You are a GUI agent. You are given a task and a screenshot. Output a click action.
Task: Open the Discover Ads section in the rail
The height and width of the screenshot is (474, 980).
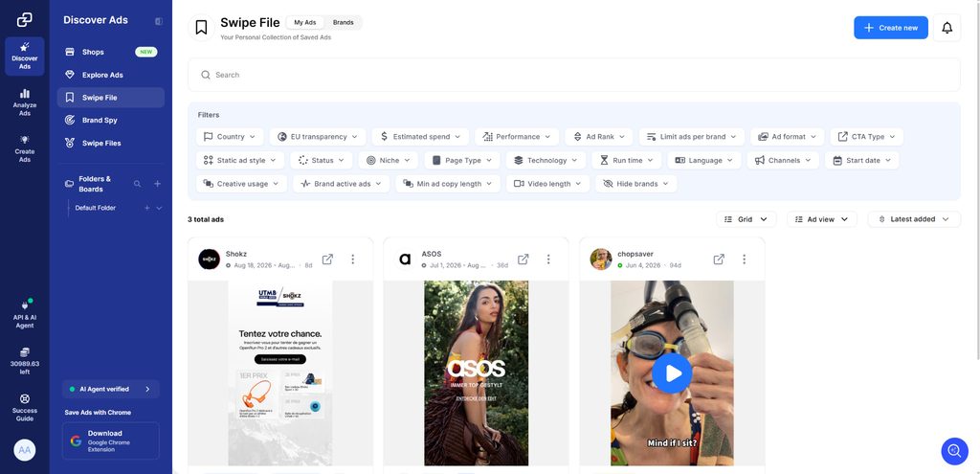point(24,56)
